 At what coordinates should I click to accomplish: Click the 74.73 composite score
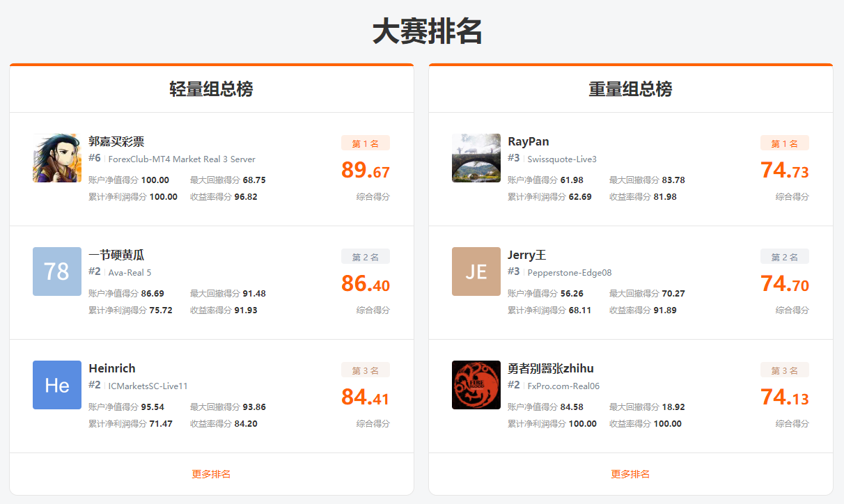click(785, 171)
